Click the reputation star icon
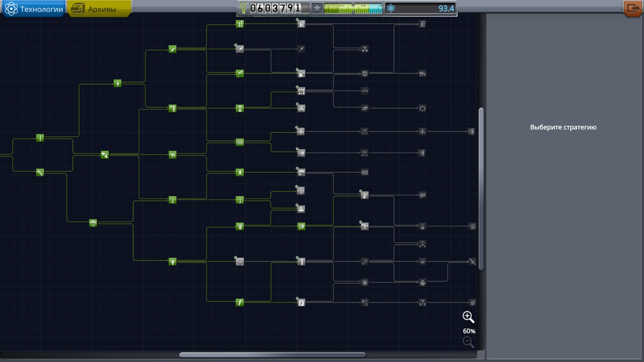 click(317, 8)
